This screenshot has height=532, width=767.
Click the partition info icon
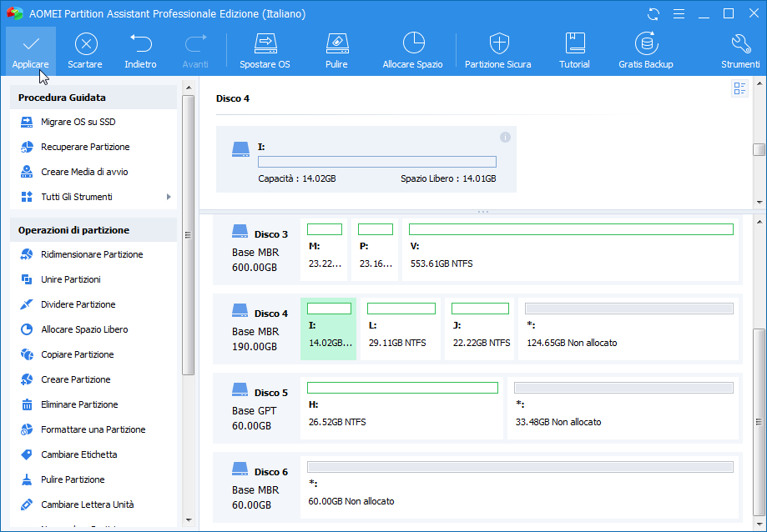505,137
